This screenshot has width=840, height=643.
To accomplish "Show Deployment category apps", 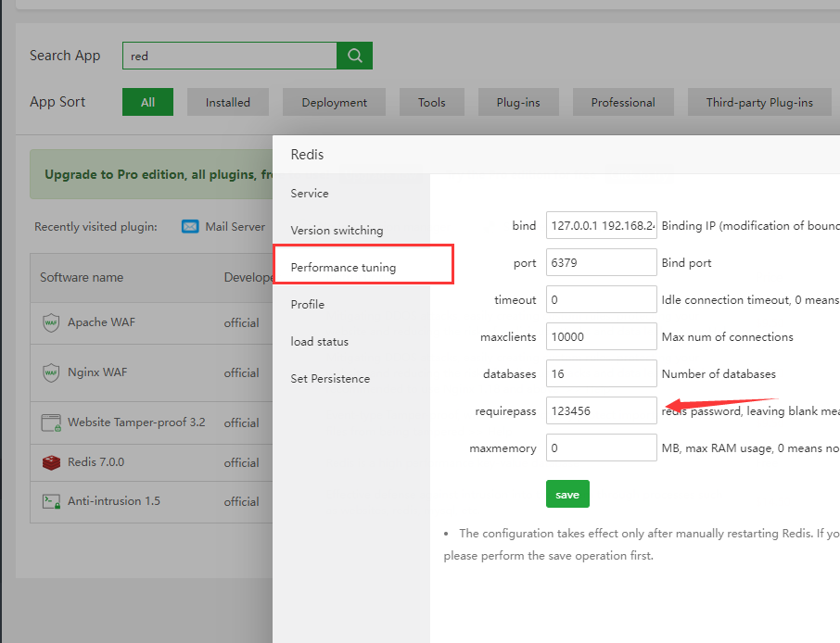I will coord(334,103).
